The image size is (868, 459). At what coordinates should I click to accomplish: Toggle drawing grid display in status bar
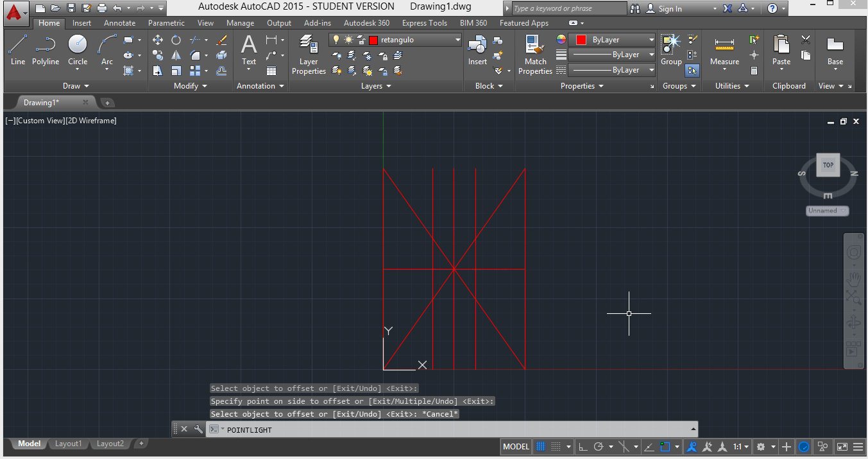541,447
